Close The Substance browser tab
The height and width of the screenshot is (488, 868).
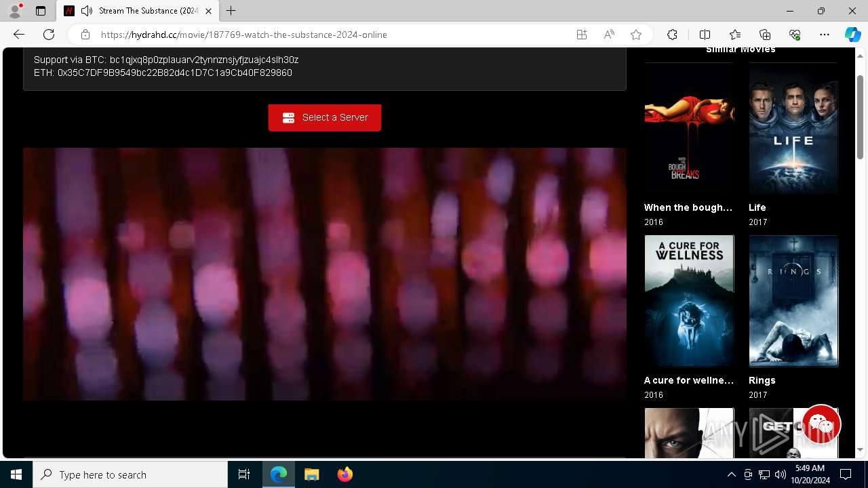[208, 11]
